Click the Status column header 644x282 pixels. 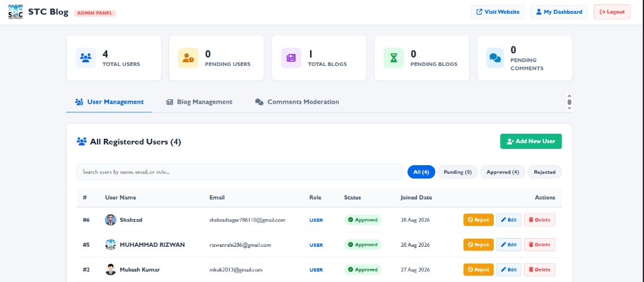pos(352,198)
